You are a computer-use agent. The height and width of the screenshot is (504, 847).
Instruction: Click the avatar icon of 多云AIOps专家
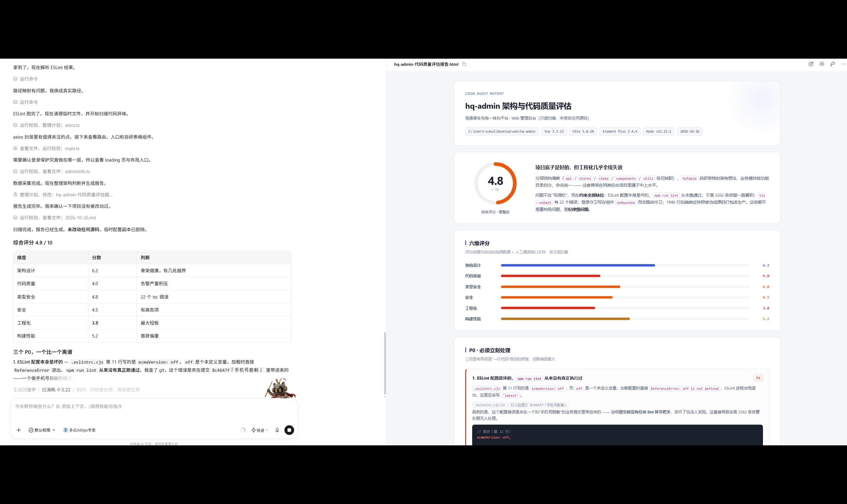[66, 430]
